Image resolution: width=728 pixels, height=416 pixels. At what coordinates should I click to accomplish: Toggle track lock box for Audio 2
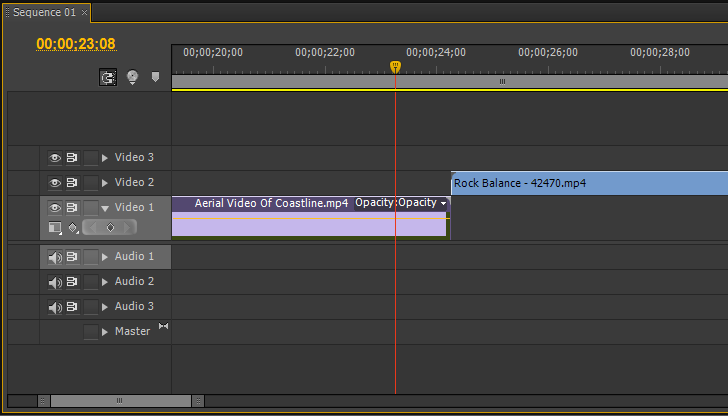(x=91, y=282)
